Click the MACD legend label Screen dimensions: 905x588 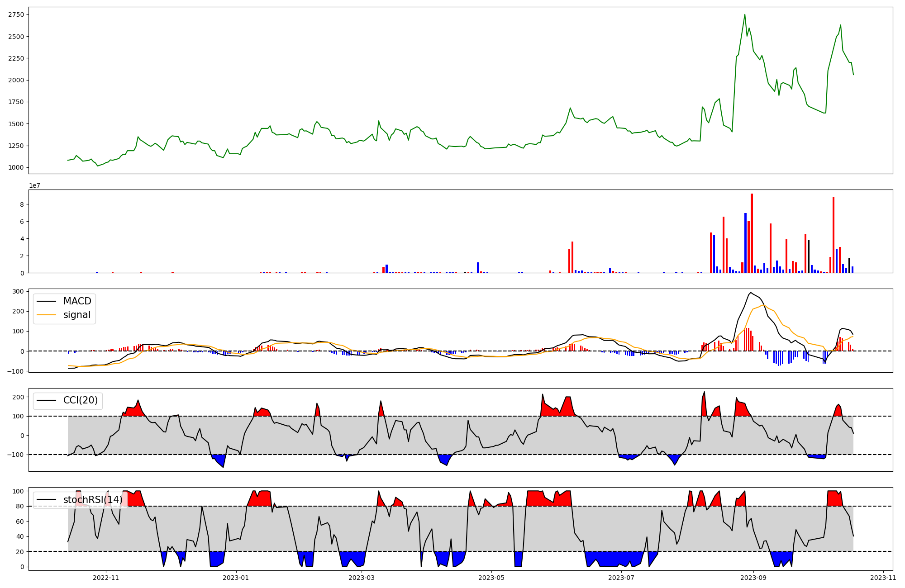coord(77,301)
